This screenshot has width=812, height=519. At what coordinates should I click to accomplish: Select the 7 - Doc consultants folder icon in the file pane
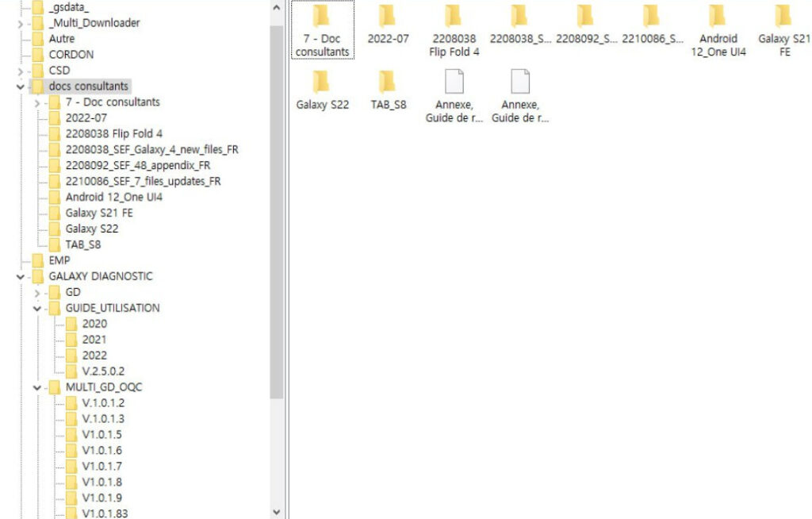(x=322, y=17)
